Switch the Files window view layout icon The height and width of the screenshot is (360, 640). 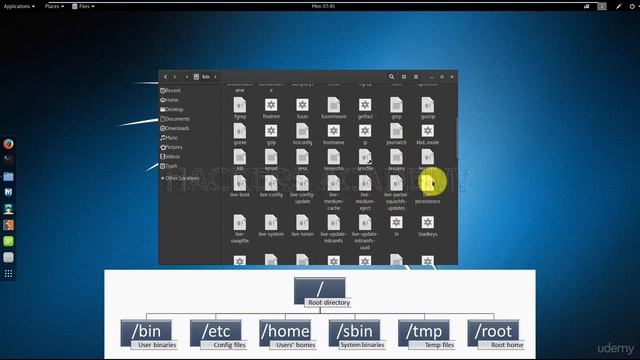(x=404, y=77)
